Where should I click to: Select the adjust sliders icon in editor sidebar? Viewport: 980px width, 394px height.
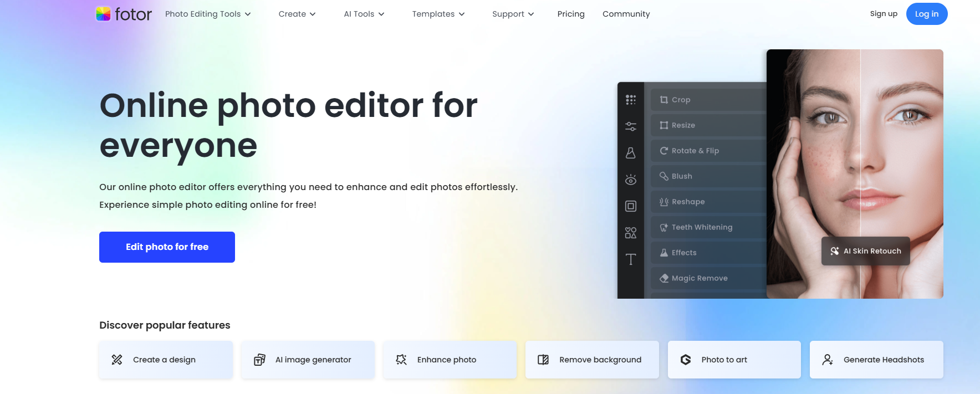(631, 126)
